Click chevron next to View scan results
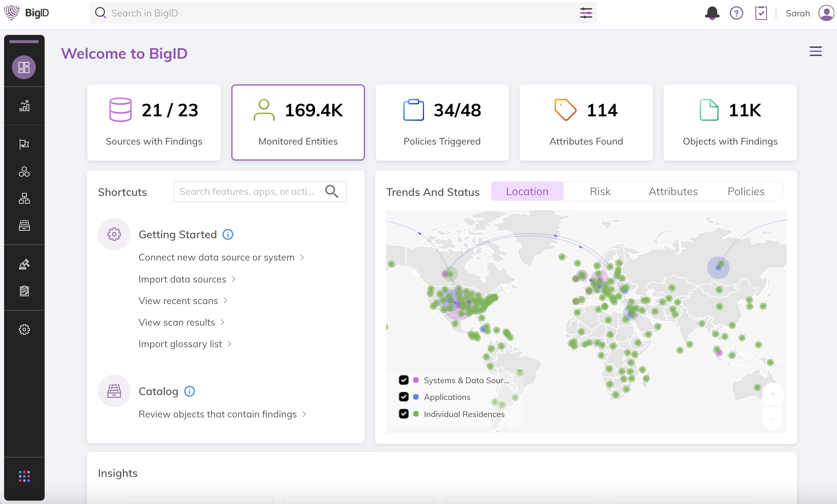The height and width of the screenshot is (504, 837). [222, 322]
